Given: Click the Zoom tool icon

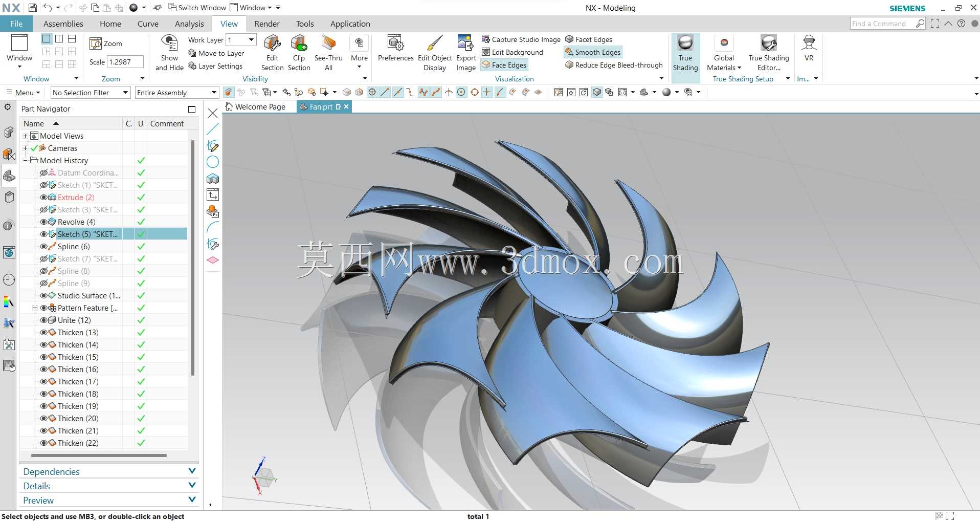Looking at the screenshot, I should (96, 44).
